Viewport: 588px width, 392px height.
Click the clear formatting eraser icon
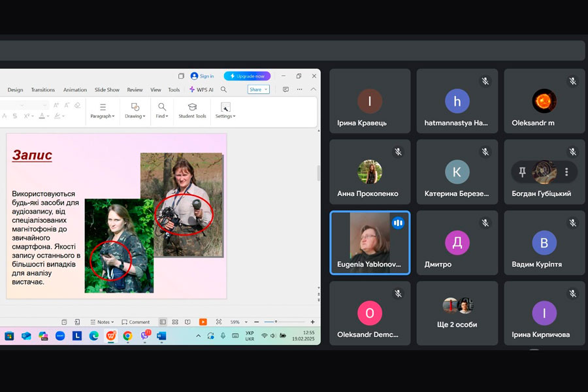pos(77,105)
